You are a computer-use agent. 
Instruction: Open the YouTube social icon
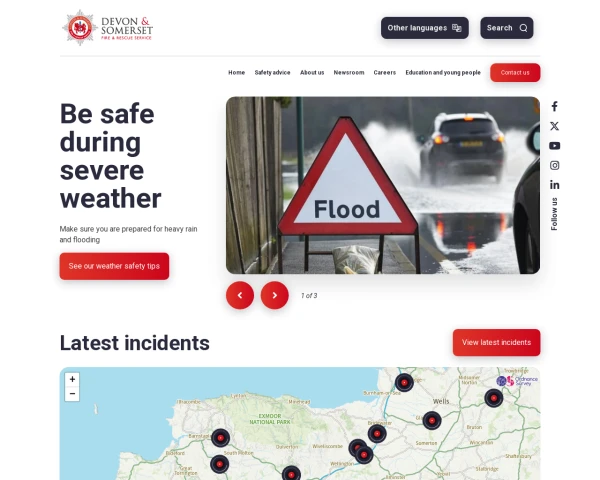[x=554, y=146]
